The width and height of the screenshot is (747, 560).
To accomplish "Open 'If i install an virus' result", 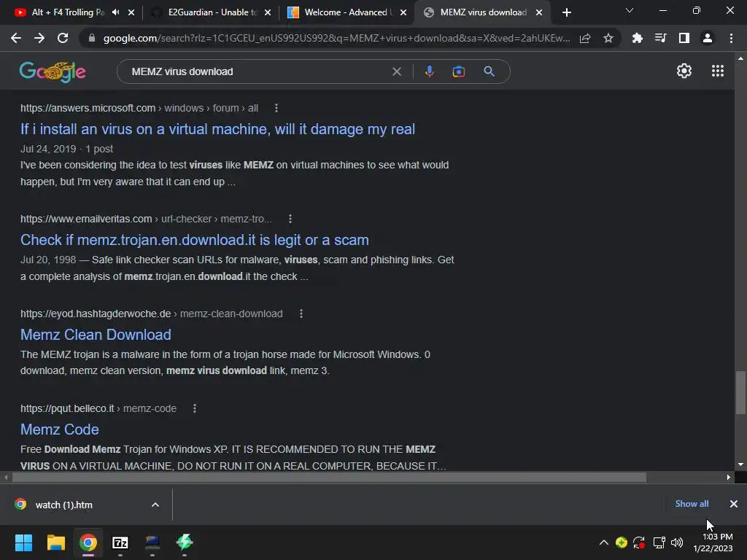I will 217,129.
